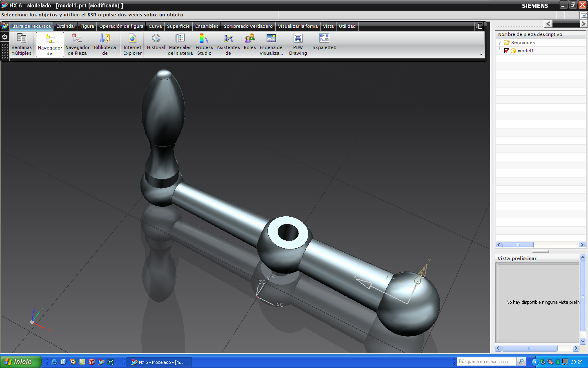Switch to Curva tab
Image resolution: width=588 pixels, height=368 pixels.
point(155,26)
